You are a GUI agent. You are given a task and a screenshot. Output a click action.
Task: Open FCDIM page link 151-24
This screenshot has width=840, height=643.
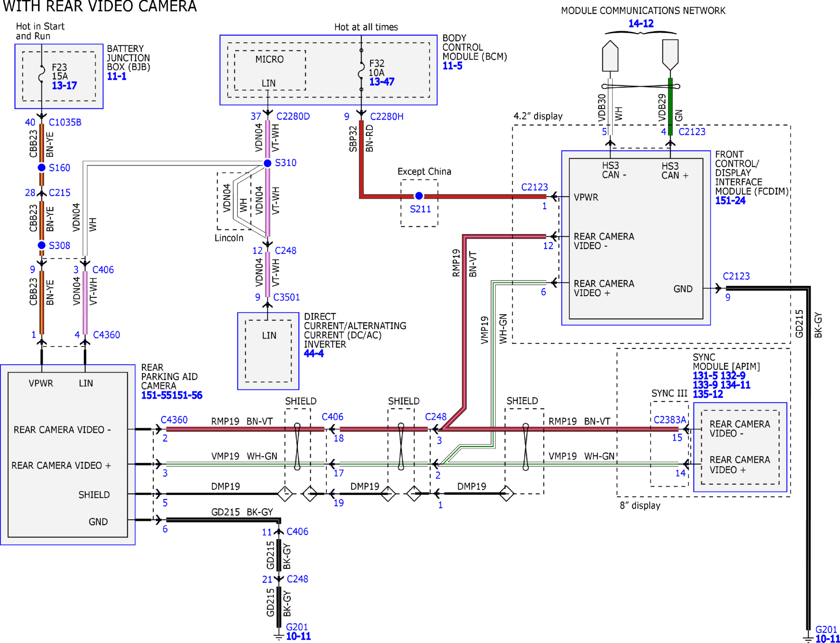[x=730, y=200]
